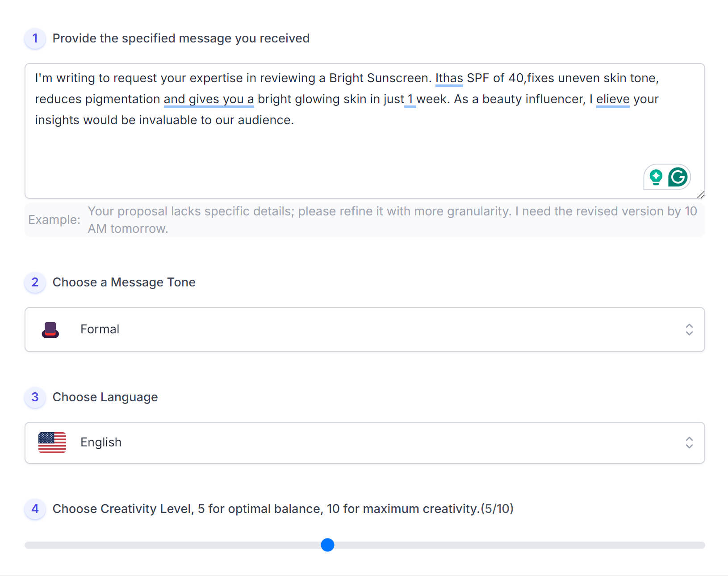Click the up-down chevron in the tone selector

(689, 330)
